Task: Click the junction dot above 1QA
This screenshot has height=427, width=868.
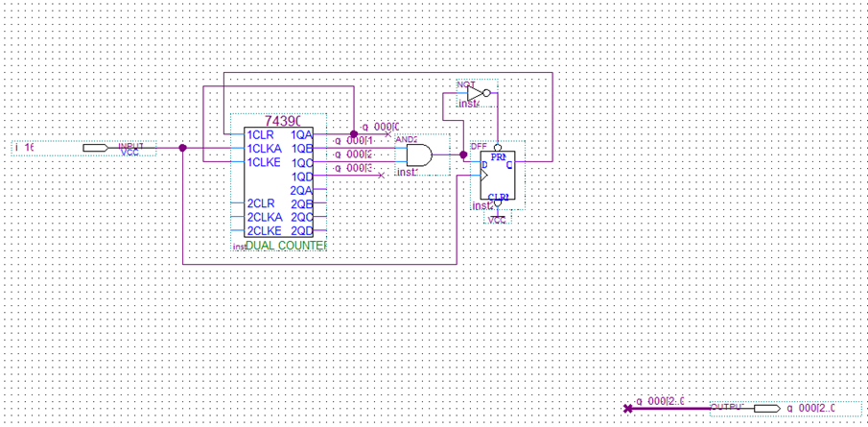Action: [354, 134]
